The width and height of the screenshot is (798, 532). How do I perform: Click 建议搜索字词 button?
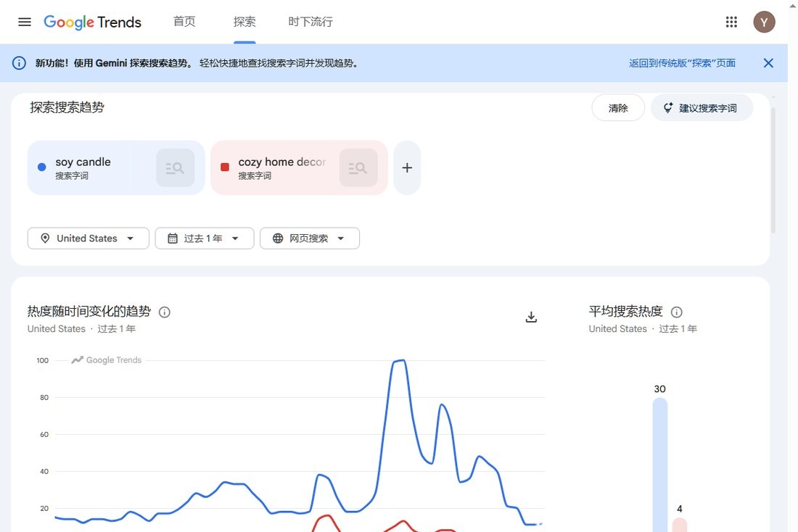point(702,108)
